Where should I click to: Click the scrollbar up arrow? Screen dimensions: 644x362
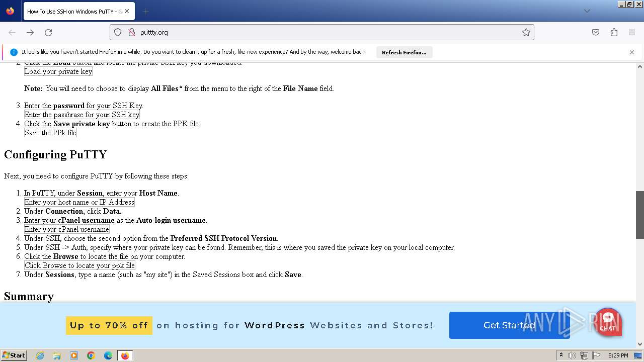640,66
